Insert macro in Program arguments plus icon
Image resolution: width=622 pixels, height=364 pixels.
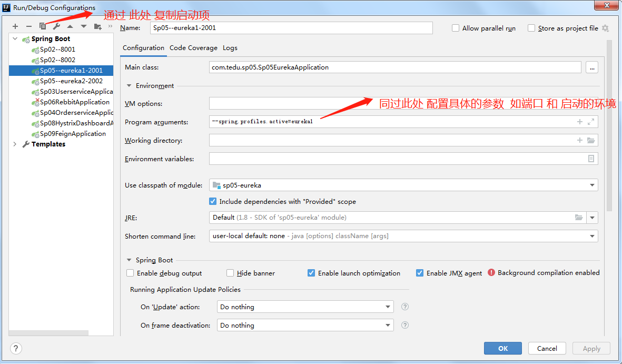pyautogui.click(x=579, y=122)
